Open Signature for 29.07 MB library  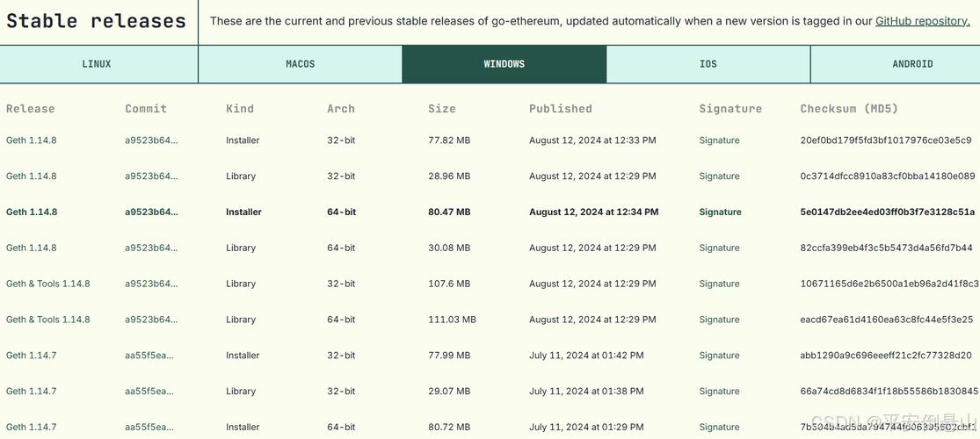click(x=719, y=392)
